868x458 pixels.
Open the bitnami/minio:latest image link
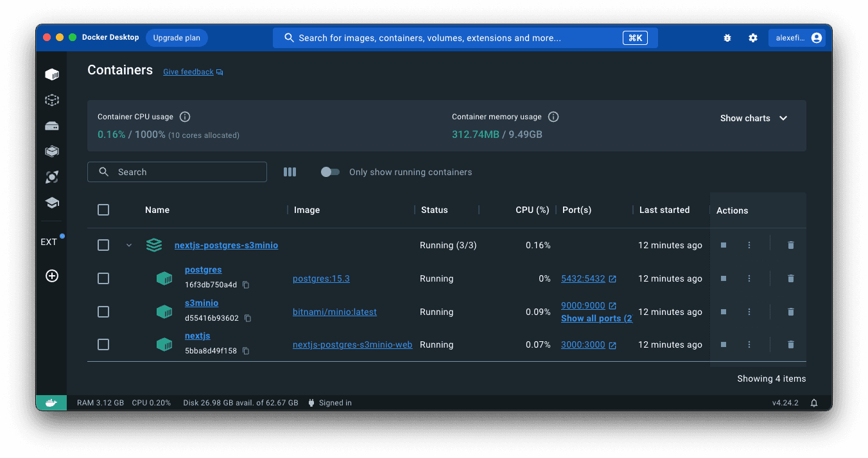(334, 312)
